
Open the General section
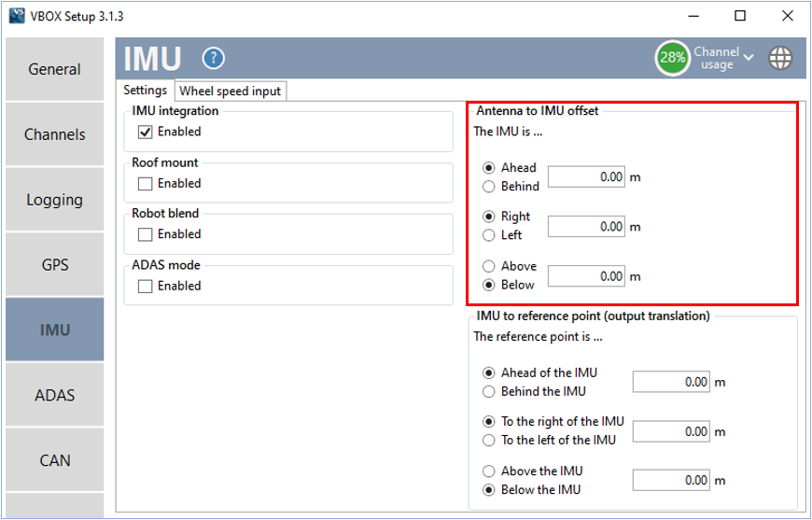tap(54, 69)
